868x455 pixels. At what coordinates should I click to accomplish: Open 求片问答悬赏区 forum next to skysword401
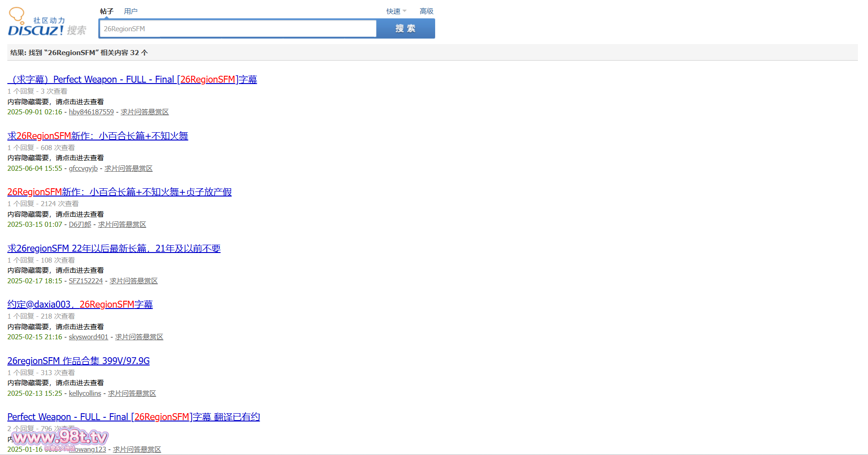139,337
